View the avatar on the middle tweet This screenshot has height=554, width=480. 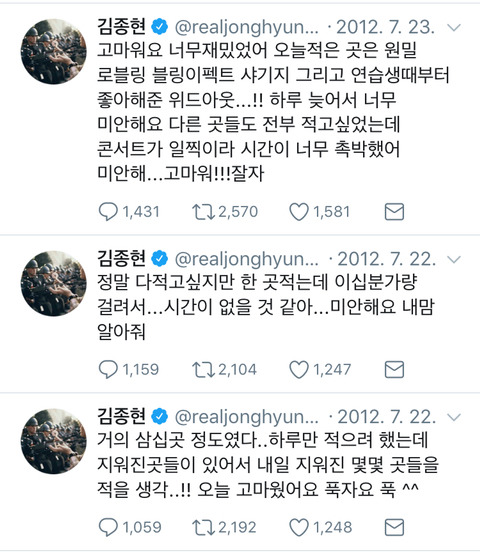53,284
